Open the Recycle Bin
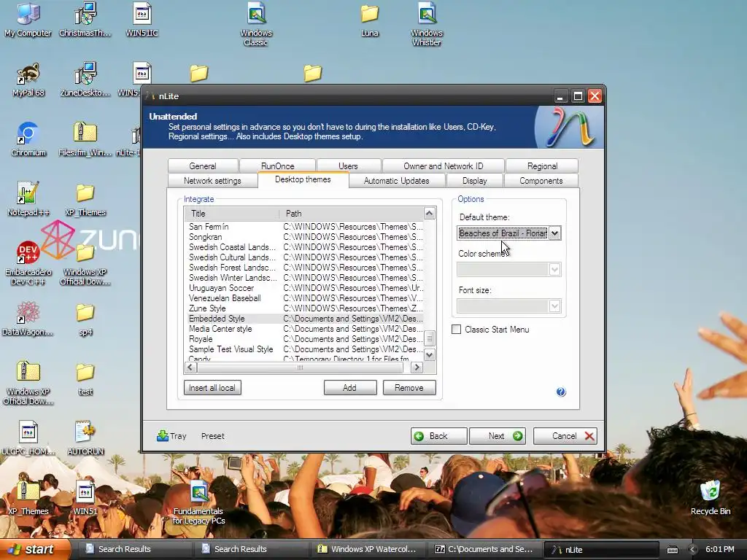 (711, 498)
